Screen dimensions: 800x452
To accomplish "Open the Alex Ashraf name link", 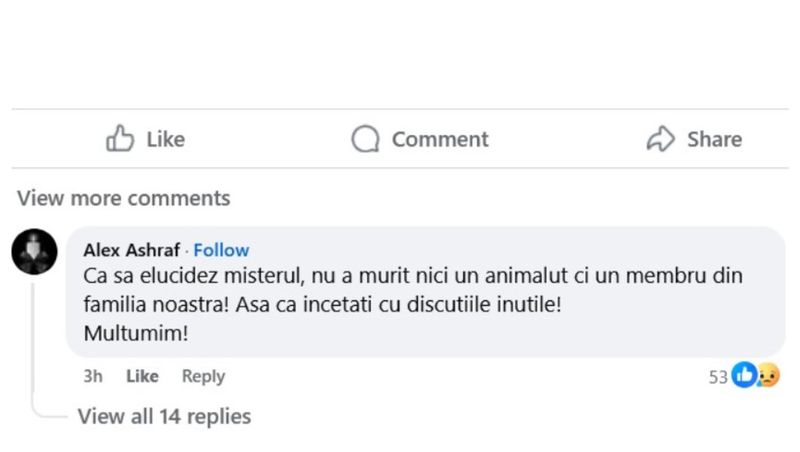I will tap(131, 250).
